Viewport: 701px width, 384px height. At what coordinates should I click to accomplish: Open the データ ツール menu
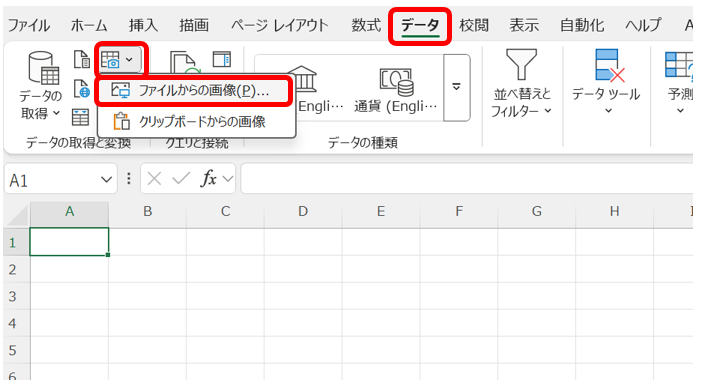(606, 82)
